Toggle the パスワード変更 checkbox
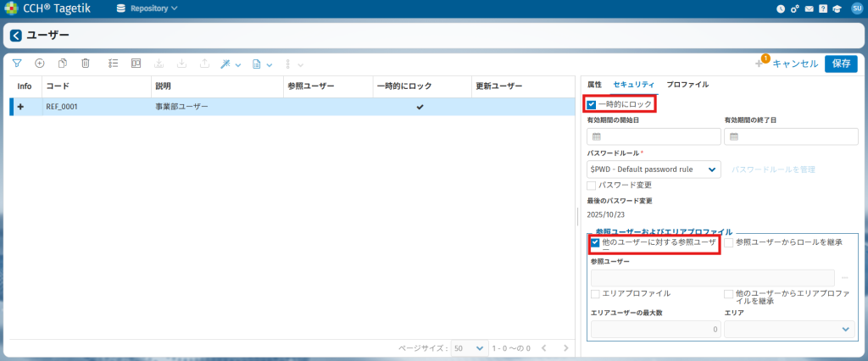868x361 pixels. [593, 185]
